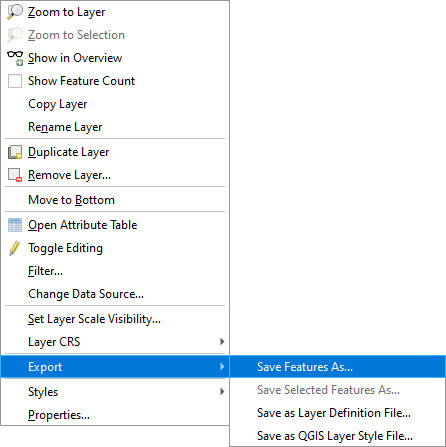Tick the Show Feature Count checkbox
The height and width of the screenshot is (447, 446).
[15, 81]
